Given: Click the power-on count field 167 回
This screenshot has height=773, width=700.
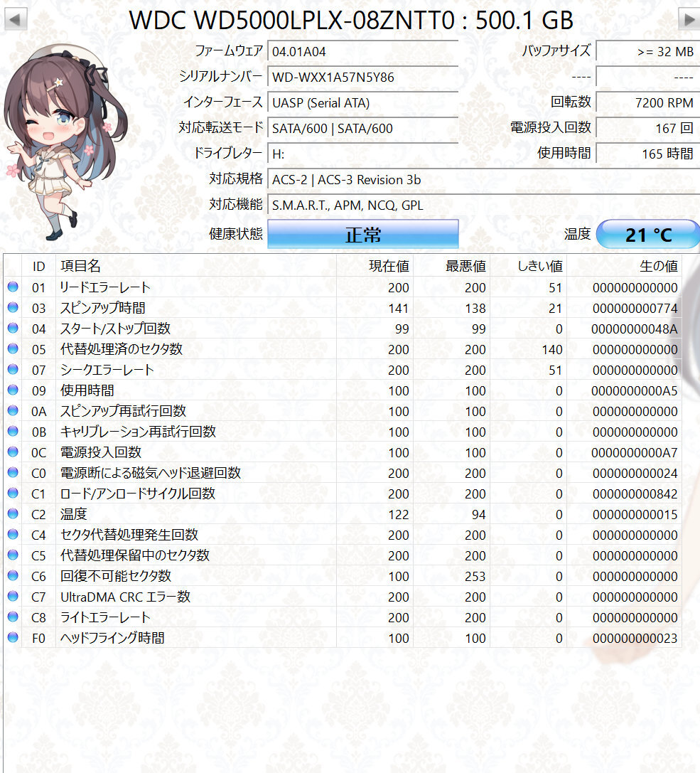Looking at the screenshot, I should (x=648, y=128).
